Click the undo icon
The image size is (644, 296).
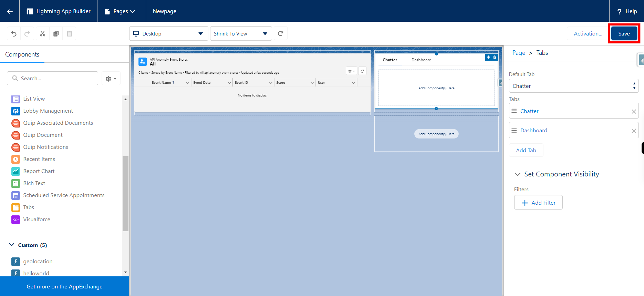coord(14,33)
